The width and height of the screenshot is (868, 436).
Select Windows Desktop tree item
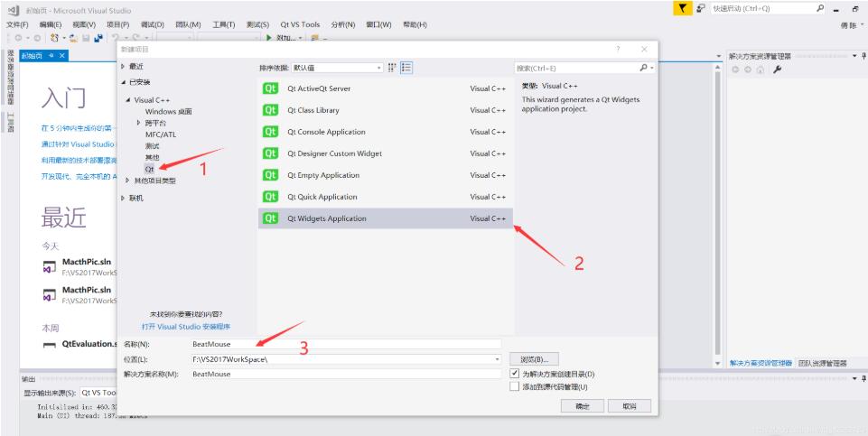[168, 112]
